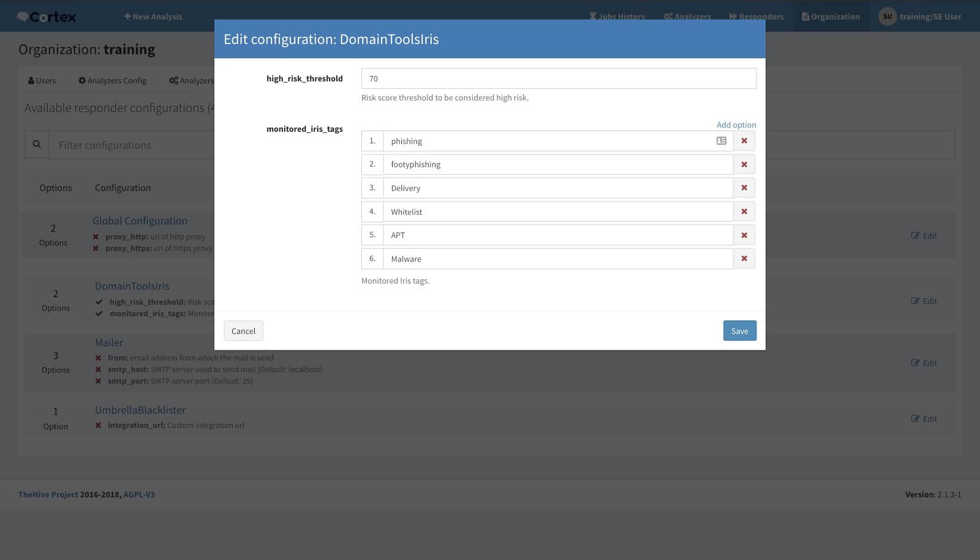Open TheHive Project footer link
Viewport: 980px width, 560px height.
[x=48, y=494]
